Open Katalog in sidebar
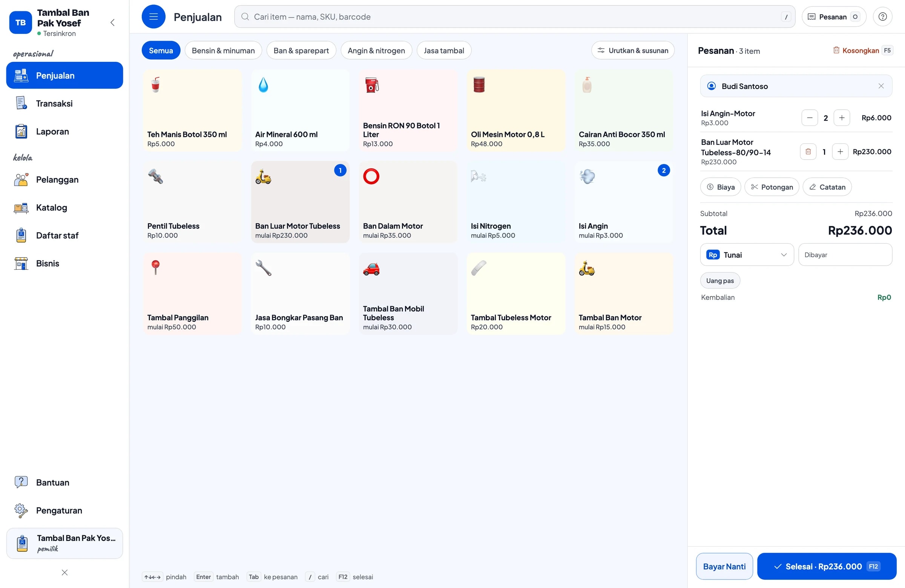Viewport: 905px width, 588px height. 64,208
